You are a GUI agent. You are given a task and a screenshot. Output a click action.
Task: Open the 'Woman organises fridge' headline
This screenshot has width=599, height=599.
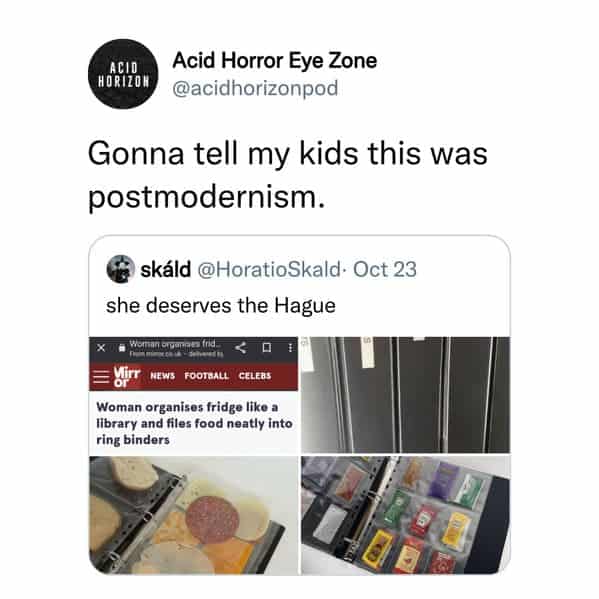click(x=194, y=423)
